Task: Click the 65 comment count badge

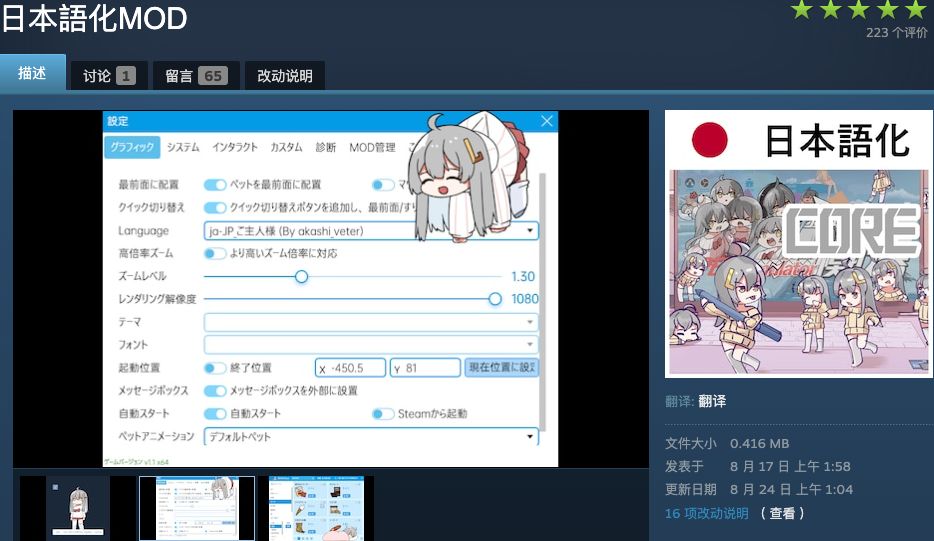Action: (x=213, y=76)
